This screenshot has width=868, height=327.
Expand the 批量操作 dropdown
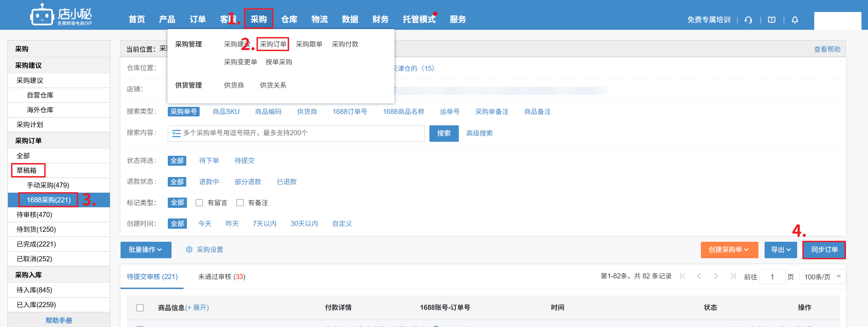[x=146, y=250]
